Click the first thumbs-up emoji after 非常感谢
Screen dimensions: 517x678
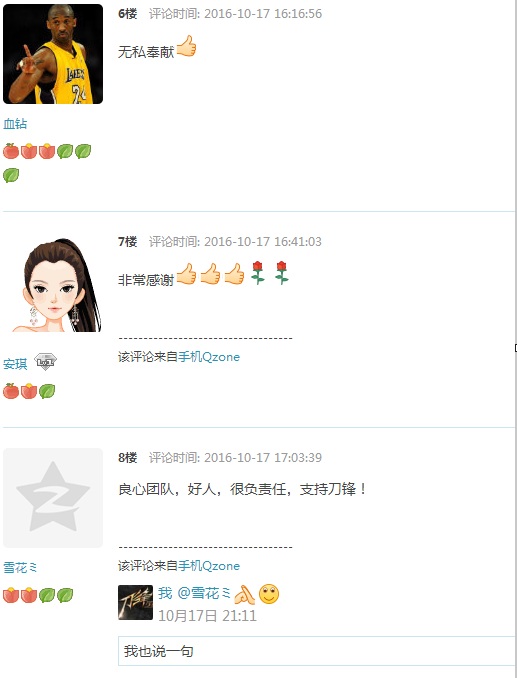coord(186,274)
